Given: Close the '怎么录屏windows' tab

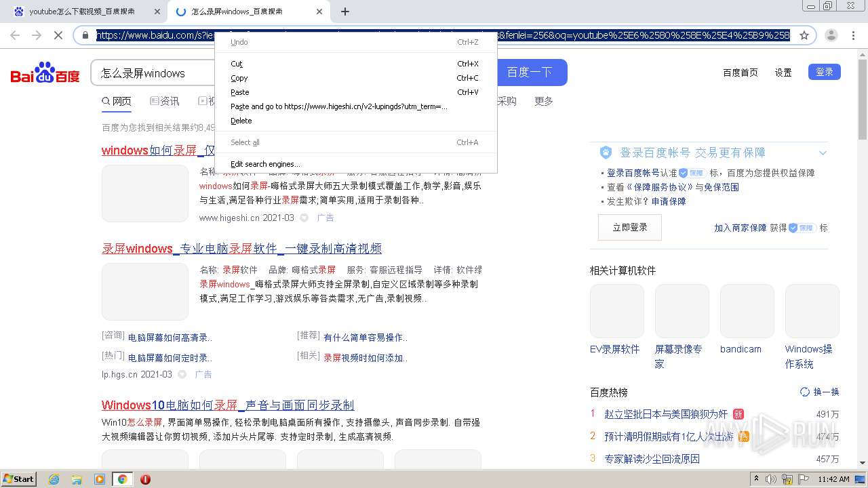Looking at the screenshot, I should pos(319,12).
